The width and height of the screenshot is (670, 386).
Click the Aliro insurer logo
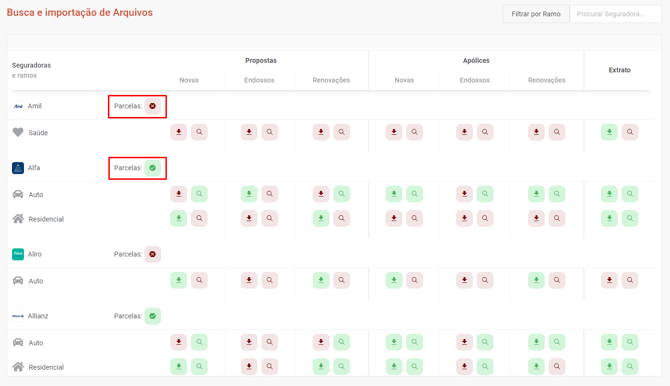point(18,254)
